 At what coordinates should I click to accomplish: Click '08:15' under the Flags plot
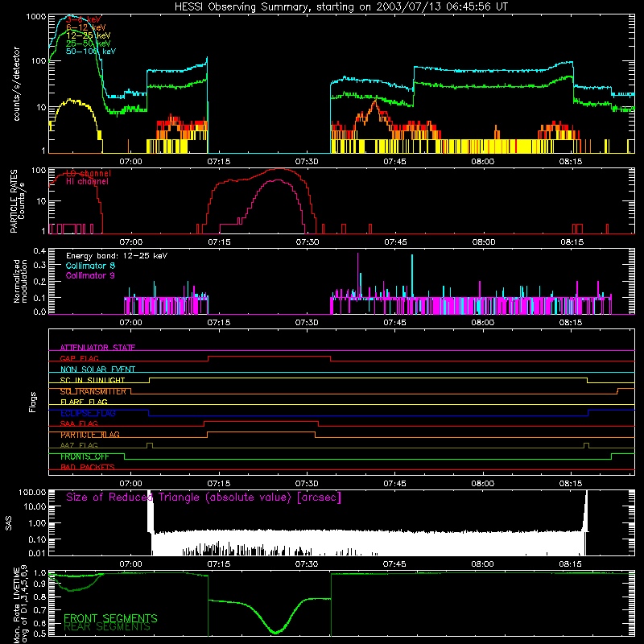coord(571,484)
